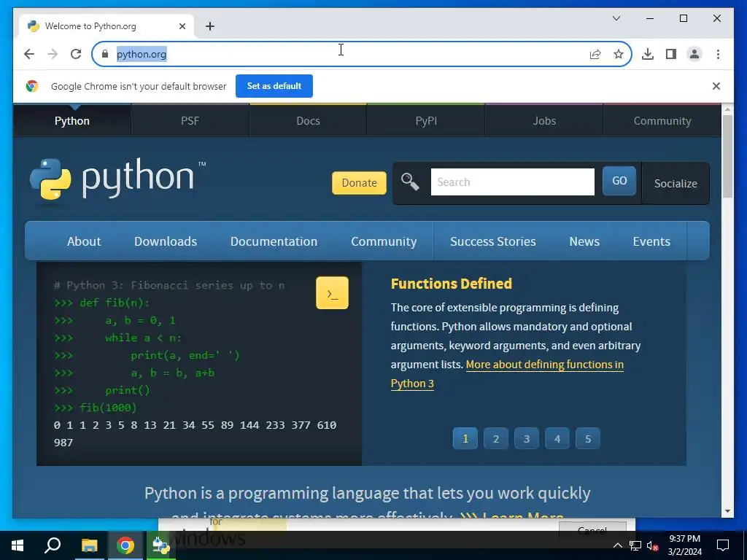Click the Set as default button
The width and height of the screenshot is (747, 560).
tap(274, 86)
